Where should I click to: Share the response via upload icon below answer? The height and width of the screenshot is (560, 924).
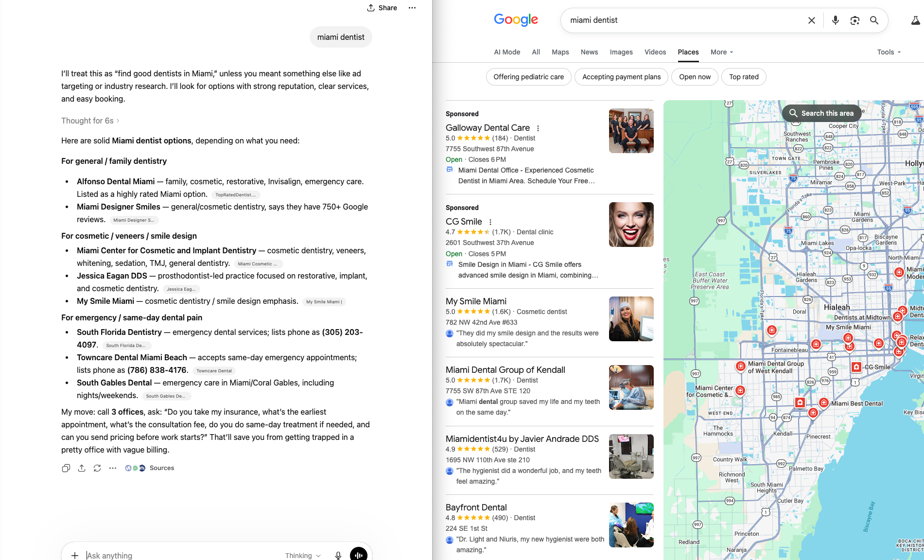click(82, 468)
